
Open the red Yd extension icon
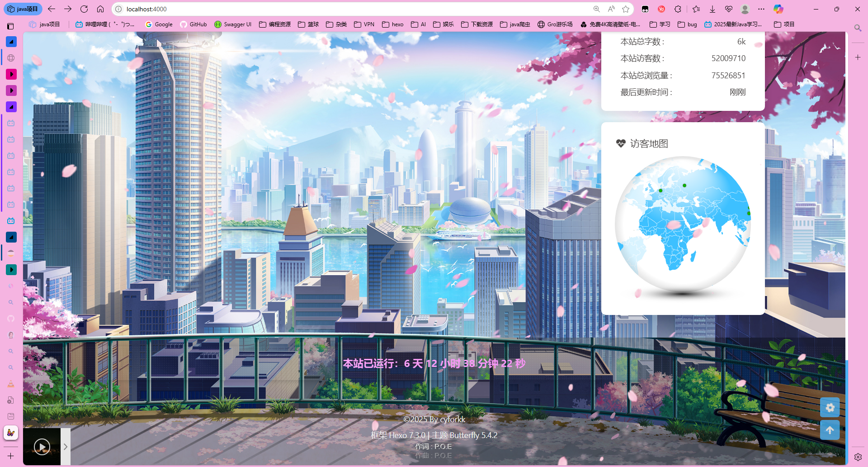tap(661, 9)
